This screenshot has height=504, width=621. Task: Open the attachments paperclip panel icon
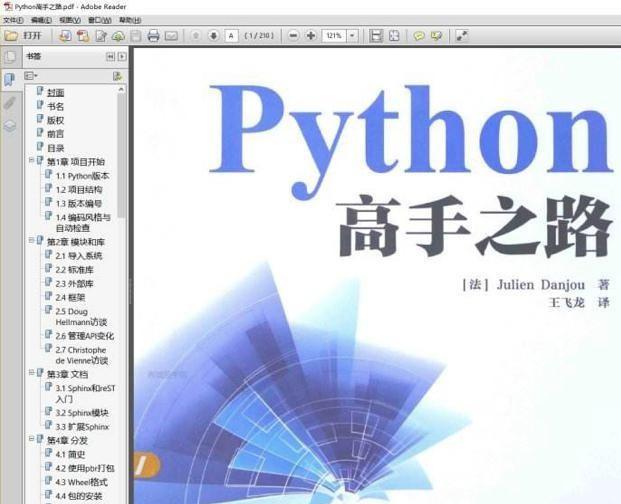[x=10, y=103]
